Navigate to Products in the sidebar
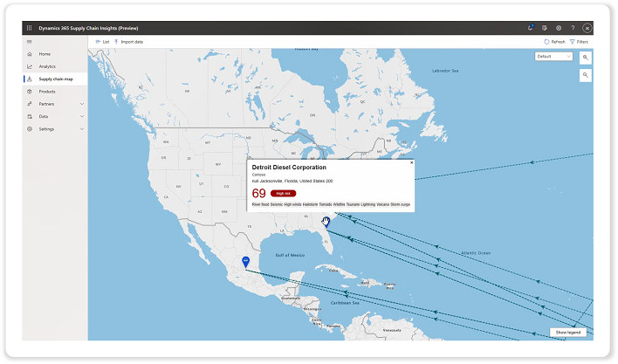The width and height of the screenshot is (618, 364). 47,91
